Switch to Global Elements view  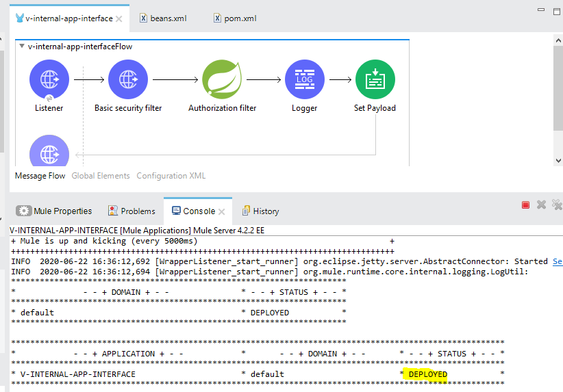click(x=101, y=176)
